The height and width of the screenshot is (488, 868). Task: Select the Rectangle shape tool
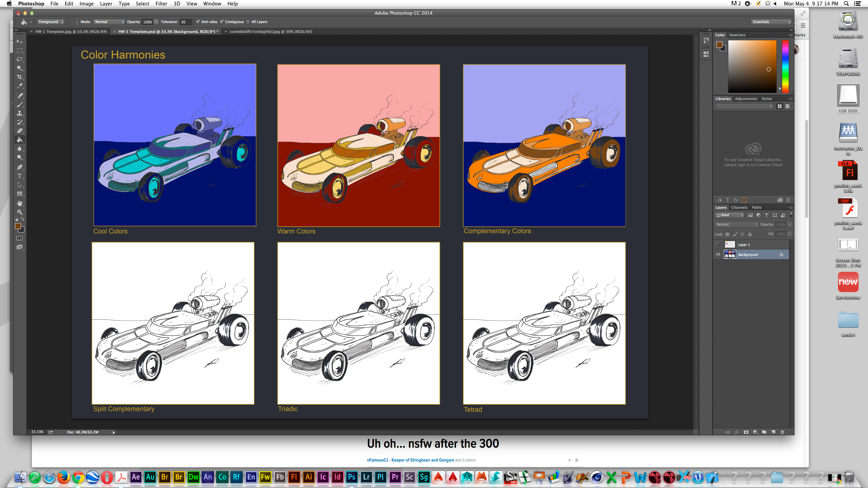click(x=20, y=194)
